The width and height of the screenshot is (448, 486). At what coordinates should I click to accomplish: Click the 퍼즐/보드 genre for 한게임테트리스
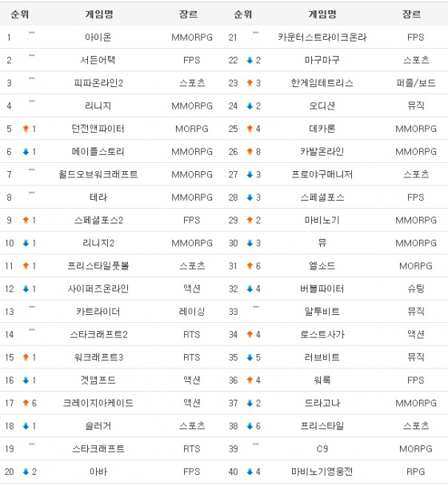tap(416, 83)
